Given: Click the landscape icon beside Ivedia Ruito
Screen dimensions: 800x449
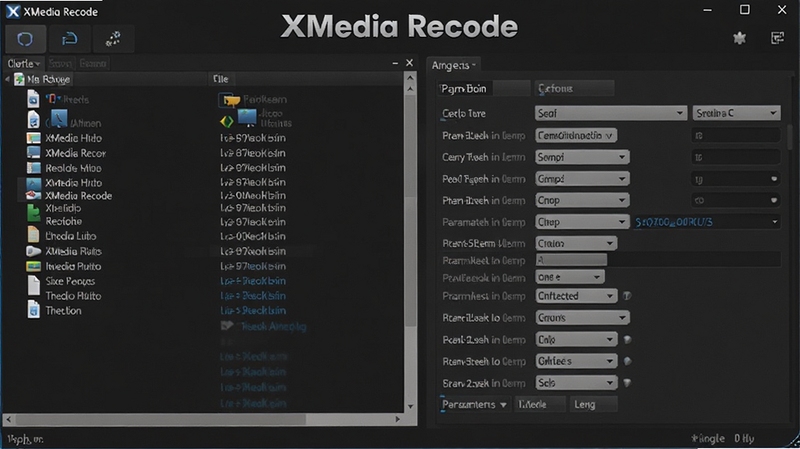Looking at the screenshot, I should [x=34, y=266].
